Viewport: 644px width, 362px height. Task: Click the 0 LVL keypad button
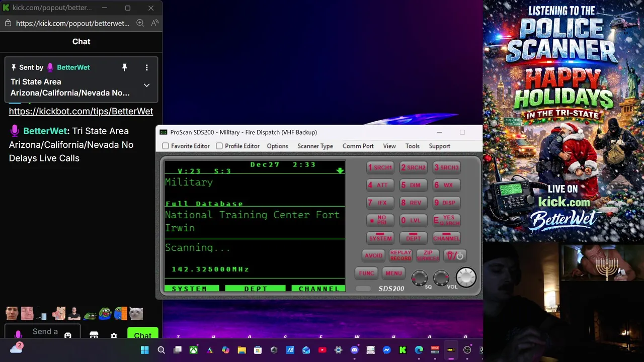[x=414, y=220]
